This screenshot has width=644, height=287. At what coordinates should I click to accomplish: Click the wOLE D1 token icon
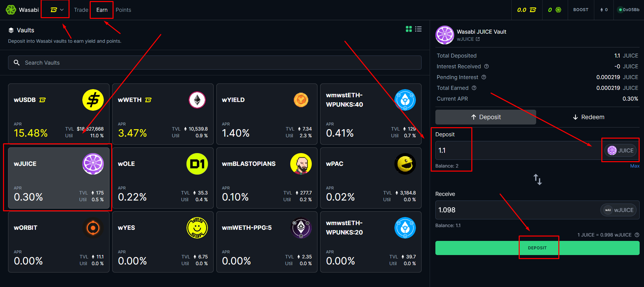pyautogui.click(x=197, y=164)
